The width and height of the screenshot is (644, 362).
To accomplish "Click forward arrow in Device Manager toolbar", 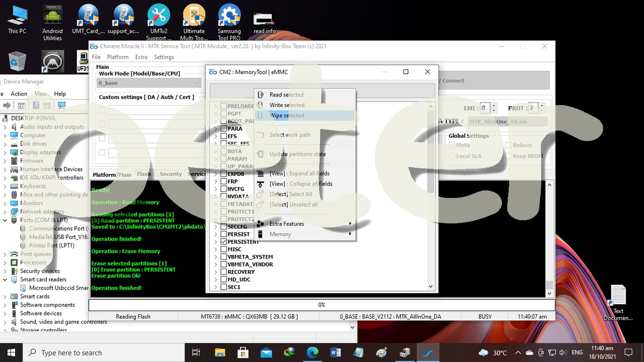I will pyautogui.click(x=7, y=105).
